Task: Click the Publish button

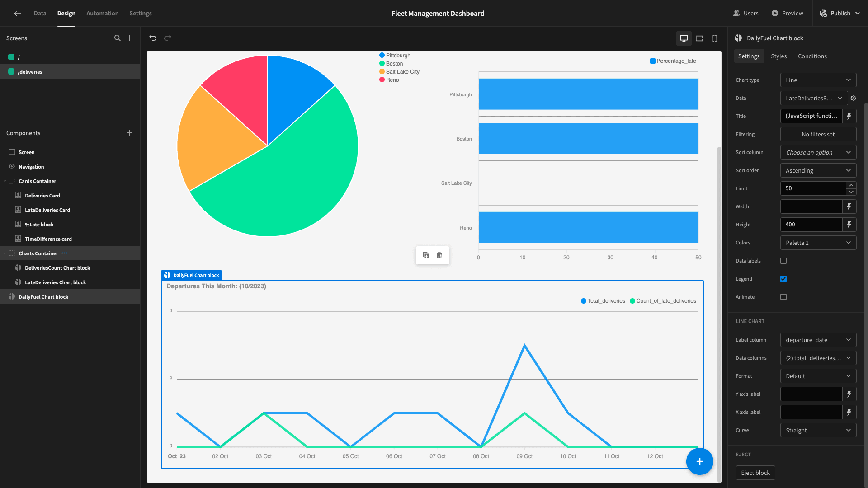Action: (840, 13)
